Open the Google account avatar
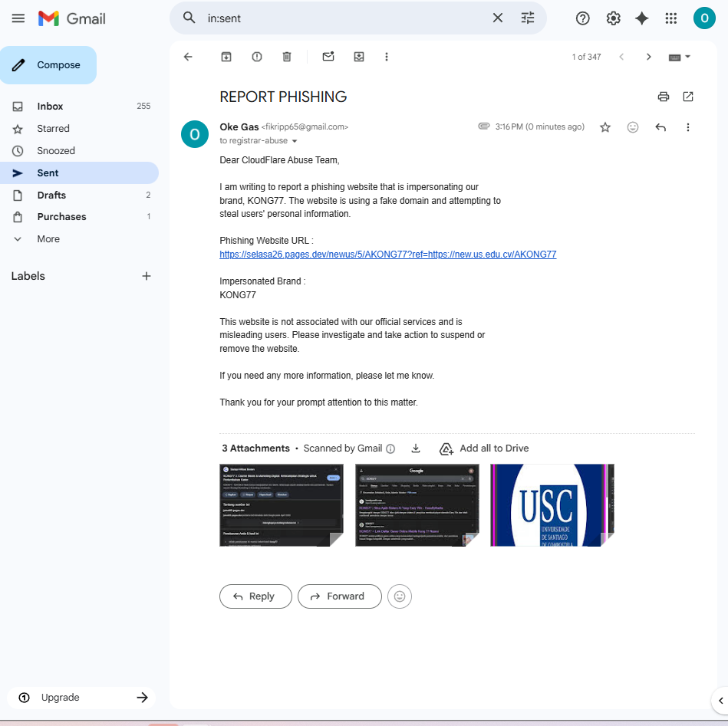 704,18
